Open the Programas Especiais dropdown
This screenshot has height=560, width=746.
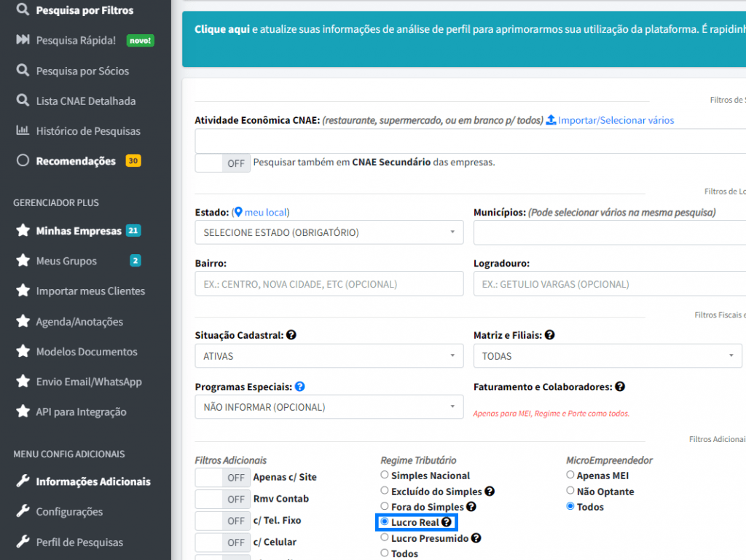click(x=329, y=407)
